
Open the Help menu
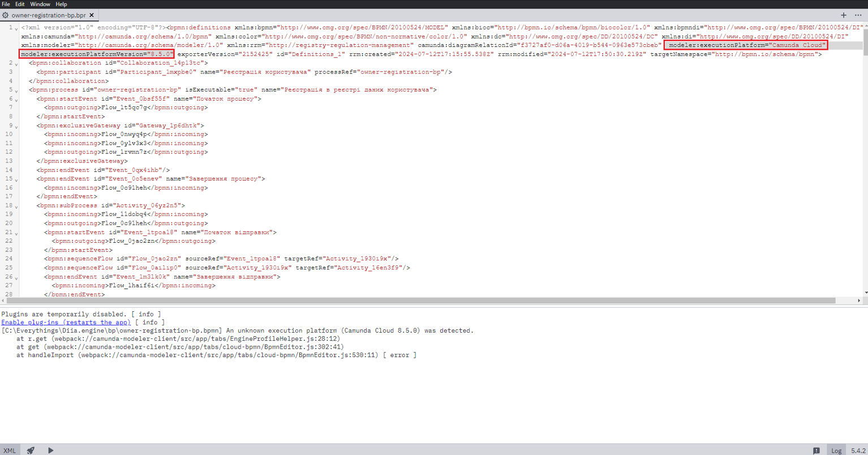[61, 4]
